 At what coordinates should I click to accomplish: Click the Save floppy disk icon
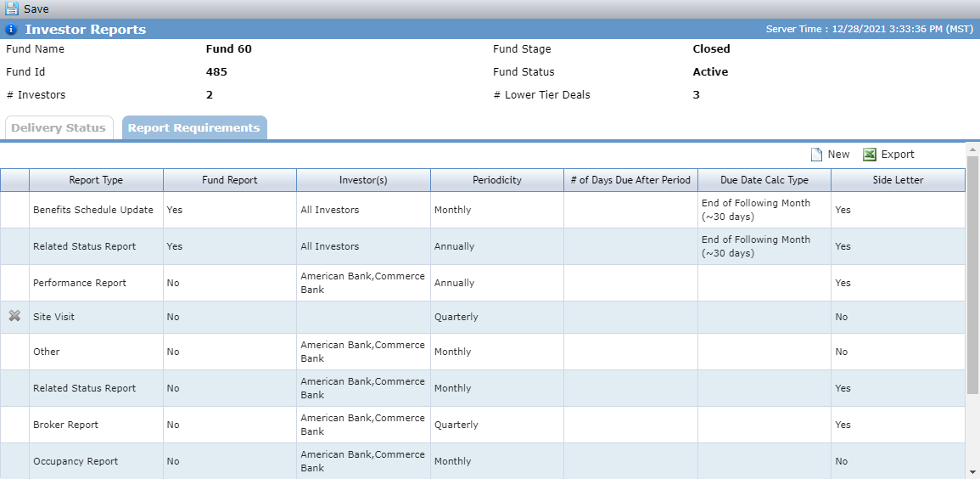click(x=11, y=8)
